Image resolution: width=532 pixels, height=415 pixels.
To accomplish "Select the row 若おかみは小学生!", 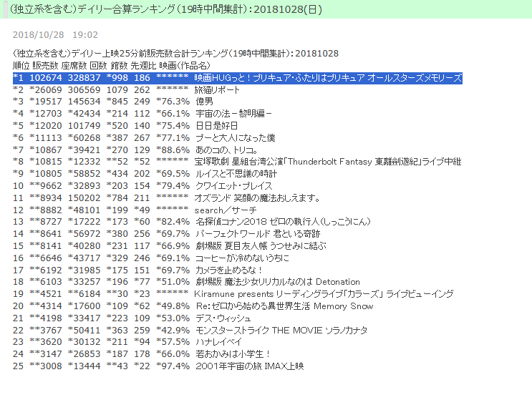I will point(142,354).
